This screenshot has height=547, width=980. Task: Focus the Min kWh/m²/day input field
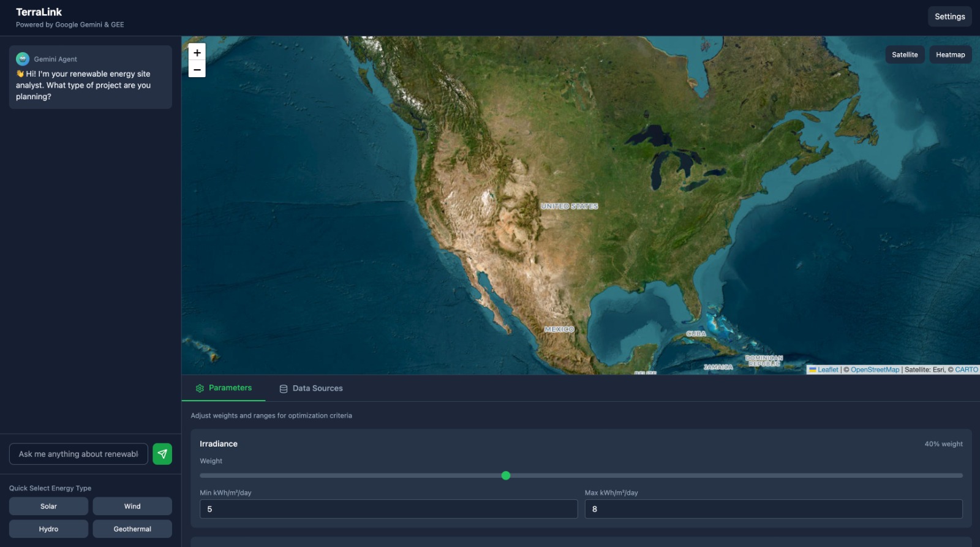click(388, 509)
